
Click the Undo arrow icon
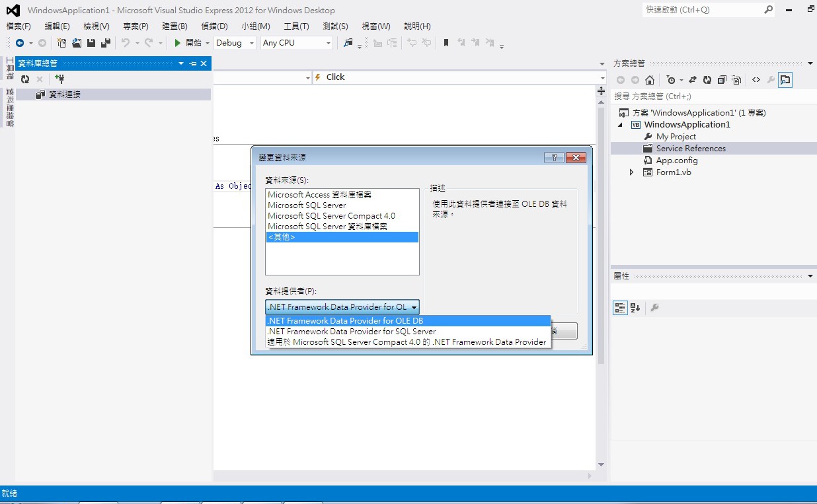[x=126, y=43]
